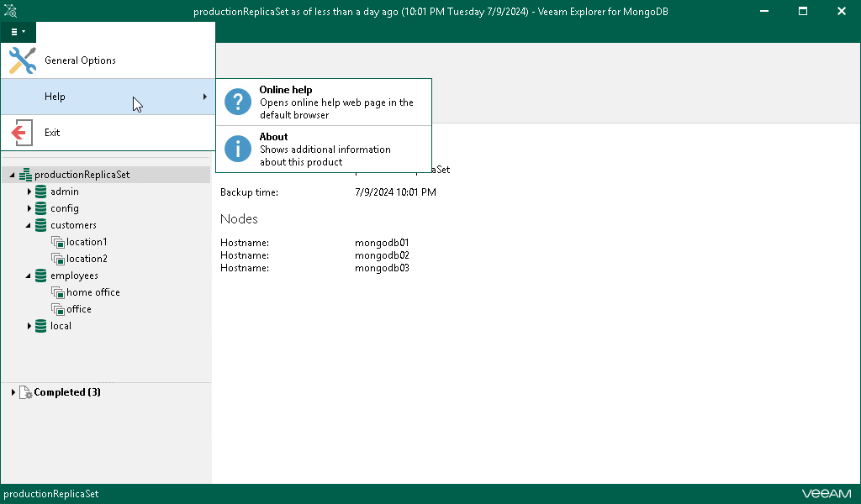Click the General Options wrench icon
This screenshot has height=504, width=861.
[x=23, y=60]
